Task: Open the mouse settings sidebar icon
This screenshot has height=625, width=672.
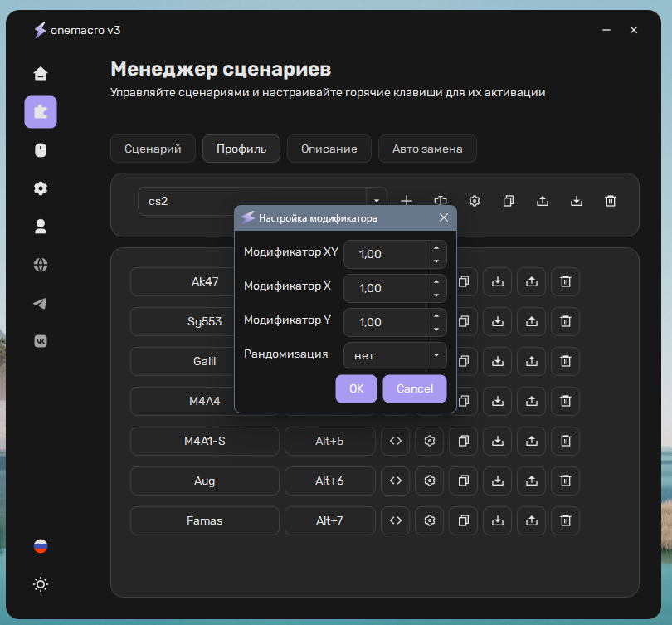Action: click(41, 150)
